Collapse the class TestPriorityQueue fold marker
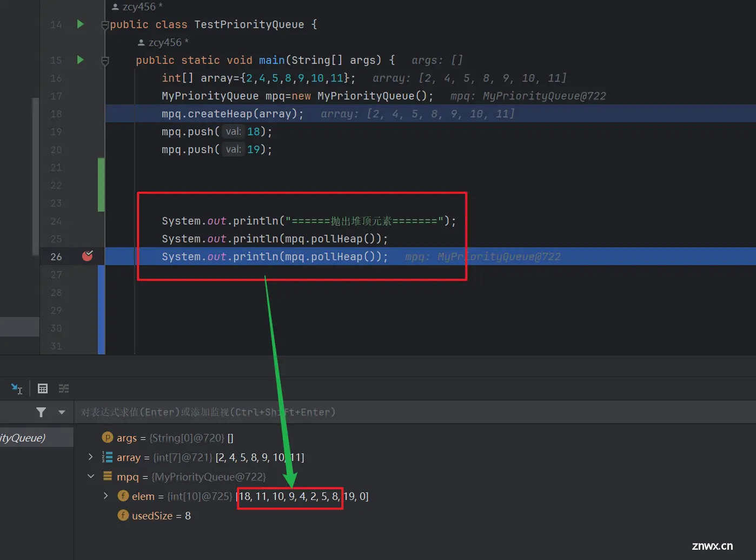This screenshot has height=560, width=756. (x=105, y=25)
